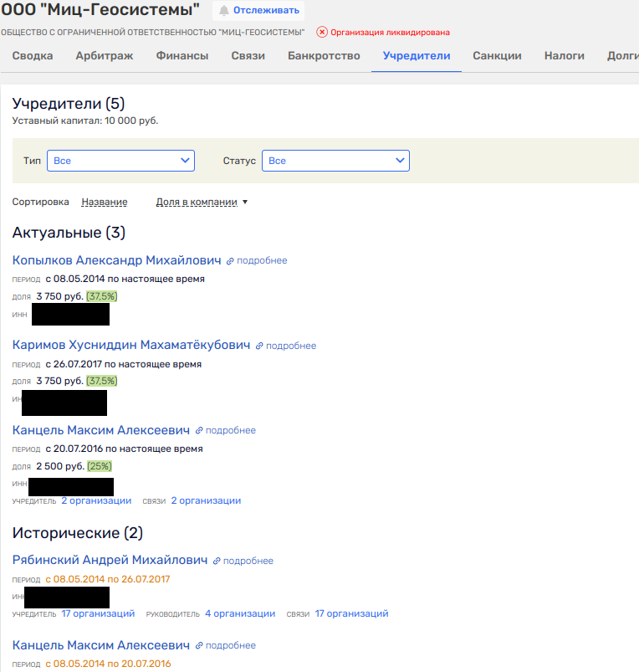Screen dimensions: 639x672
Task: Click link icon beside Рябинский Андрей Михайлович
Action: 217,561
